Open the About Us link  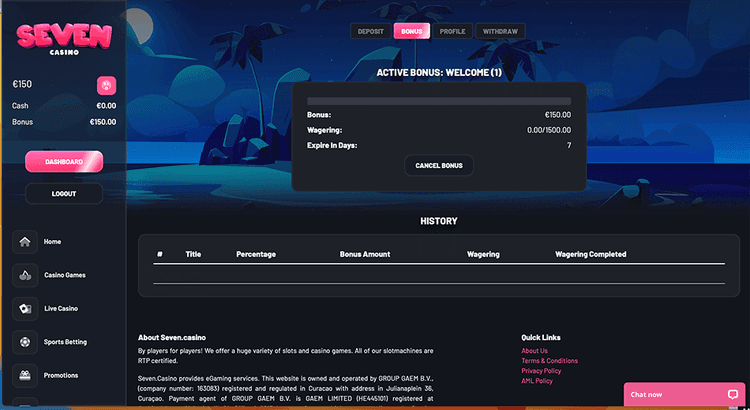(534, 351)
